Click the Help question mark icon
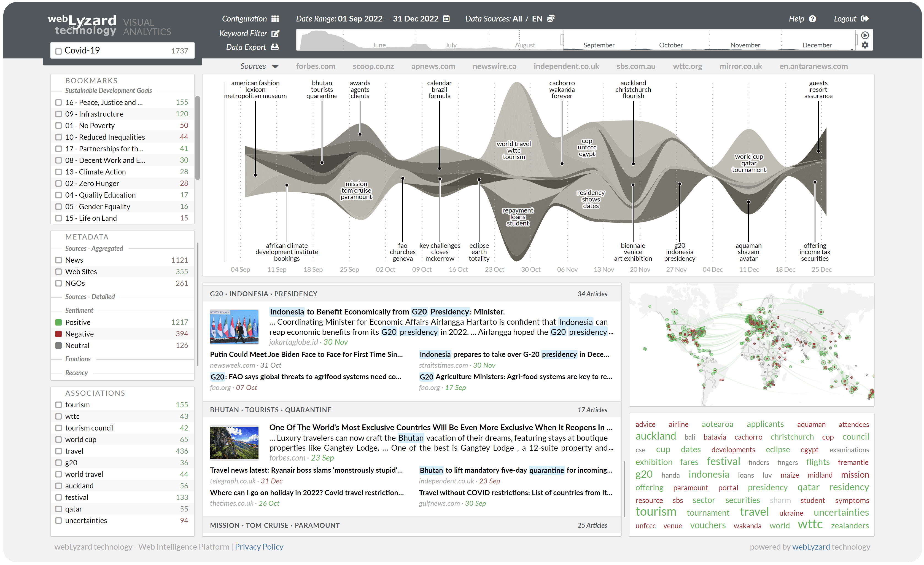This screenshot has height=565, width=924. [812, 19]
